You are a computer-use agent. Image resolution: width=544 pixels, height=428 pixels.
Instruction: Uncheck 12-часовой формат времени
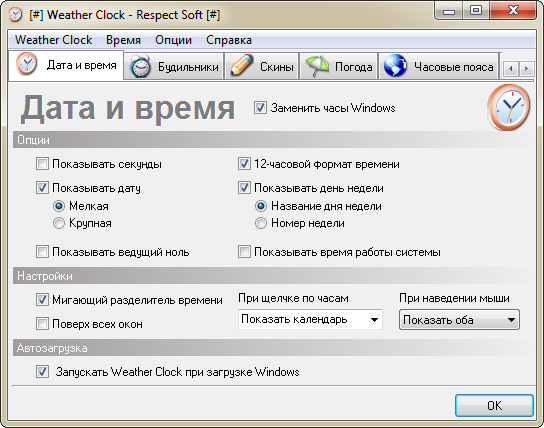244,164
